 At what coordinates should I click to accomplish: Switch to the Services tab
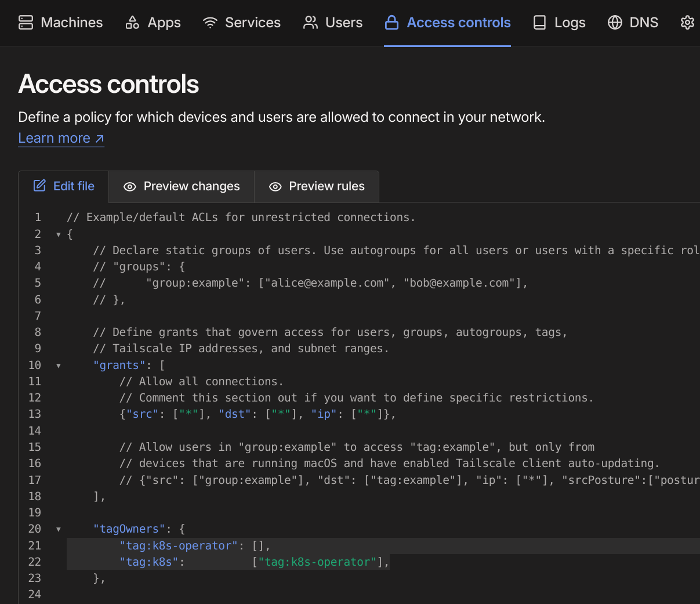pos(242,23)
